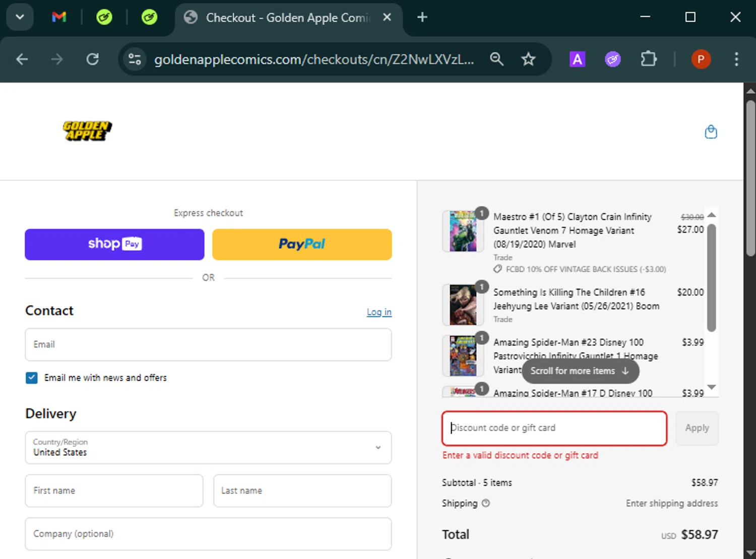
Task: Click the order items scrollbar thumb
Action: tap(711, 278)
